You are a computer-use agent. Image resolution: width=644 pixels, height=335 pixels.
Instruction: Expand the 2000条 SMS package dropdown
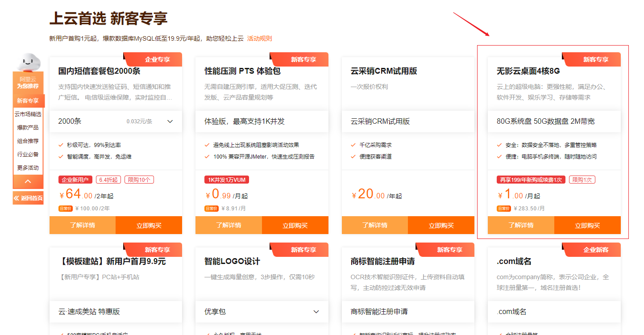pos(170,121)
